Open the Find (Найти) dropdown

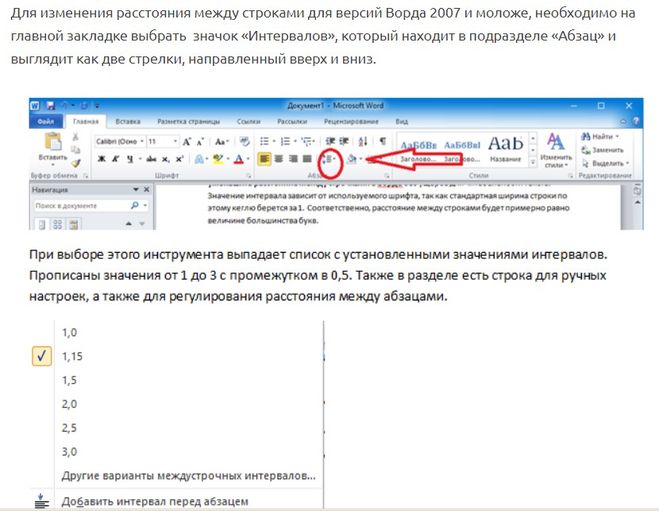coord(600,137)
